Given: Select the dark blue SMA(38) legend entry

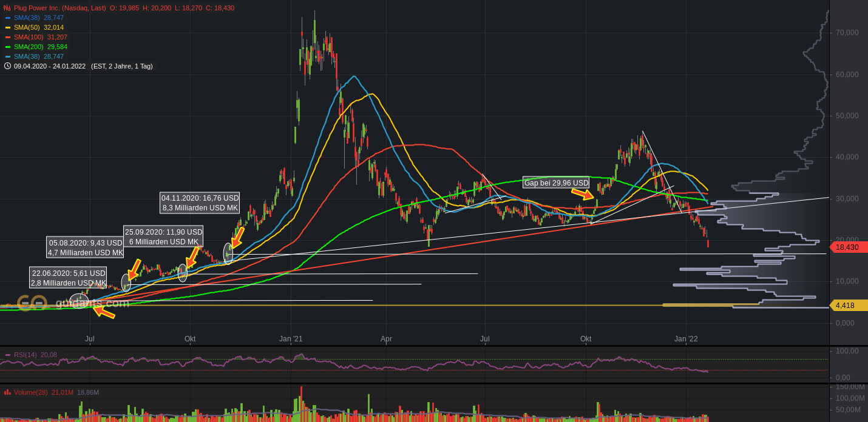Looking at the screenshot, I should (x=39, y=18).
